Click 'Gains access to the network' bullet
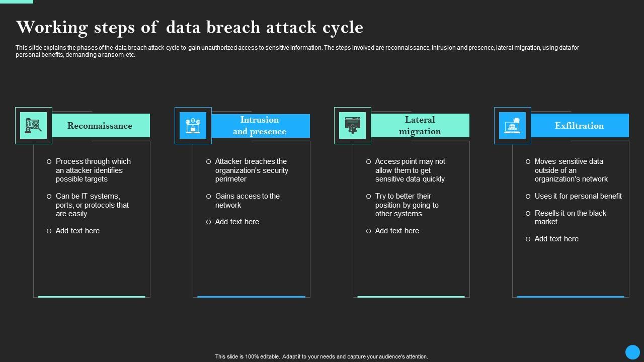The height and width of the screenshot is (362, 644). pos(247,201)
